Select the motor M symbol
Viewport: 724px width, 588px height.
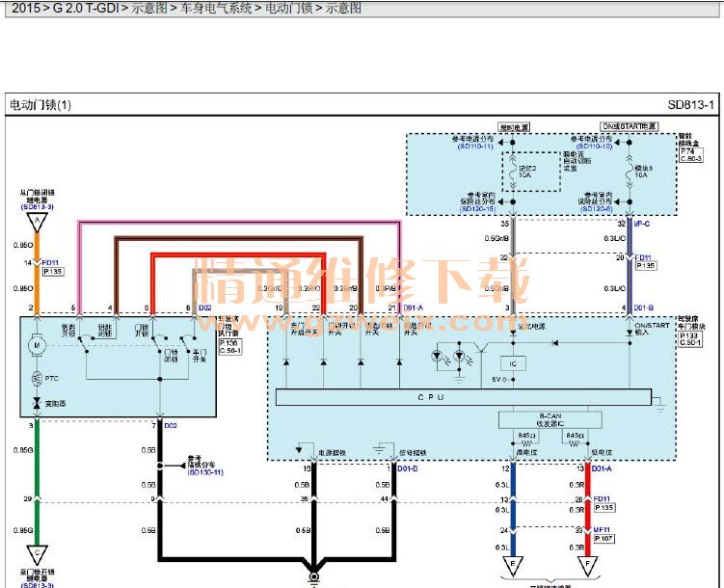pos(37,345)
